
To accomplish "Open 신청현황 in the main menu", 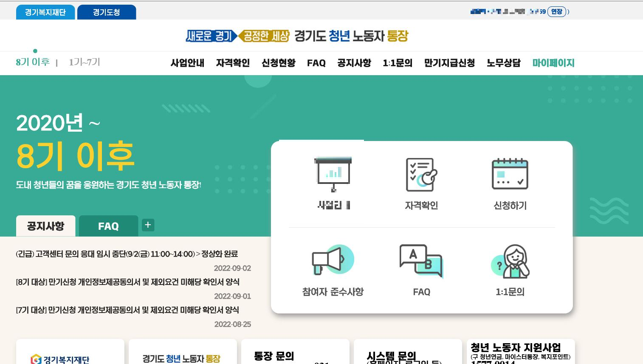I will click(x=279, y=63).
